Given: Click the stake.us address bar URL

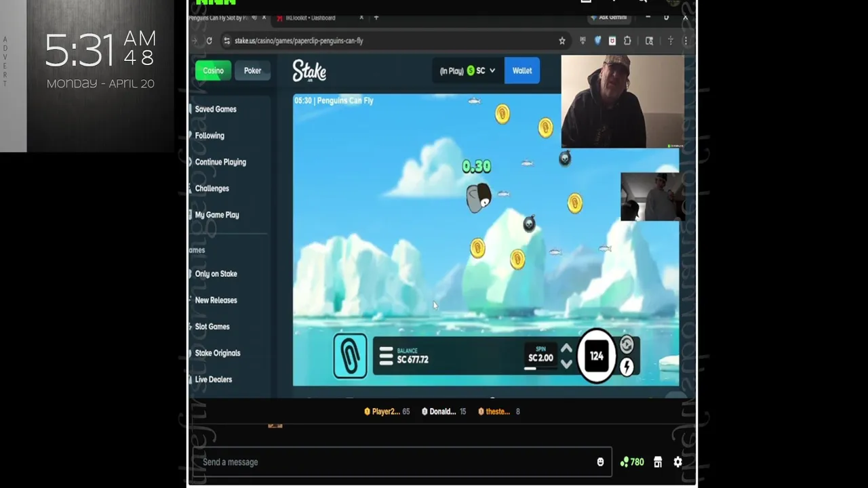Looking at the screenshot, I should point(299,41).
